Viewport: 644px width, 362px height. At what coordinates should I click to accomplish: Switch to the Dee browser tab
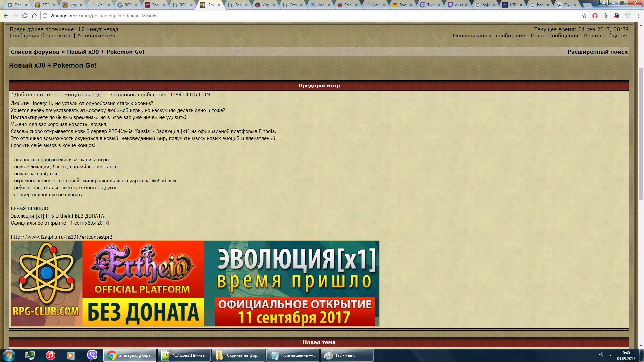(17, 5)
